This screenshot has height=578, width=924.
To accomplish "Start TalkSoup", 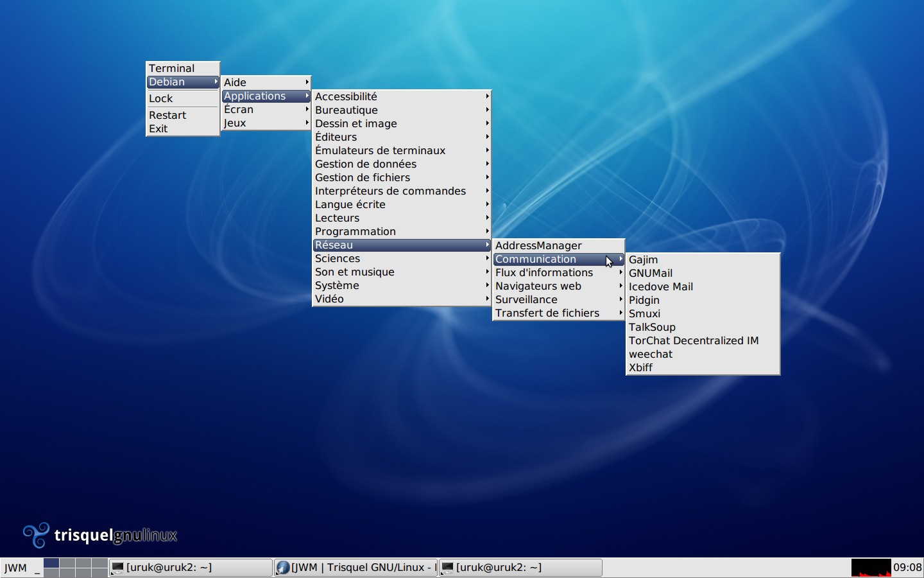I will [x=703, y=327].
